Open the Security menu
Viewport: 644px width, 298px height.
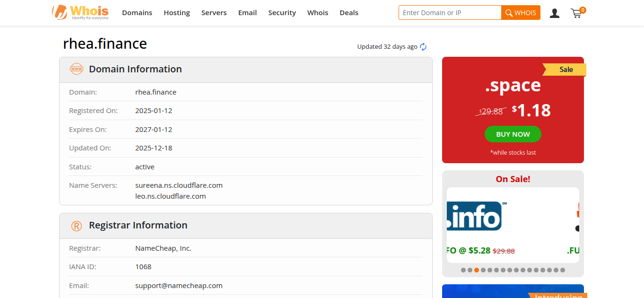[282, 13]
